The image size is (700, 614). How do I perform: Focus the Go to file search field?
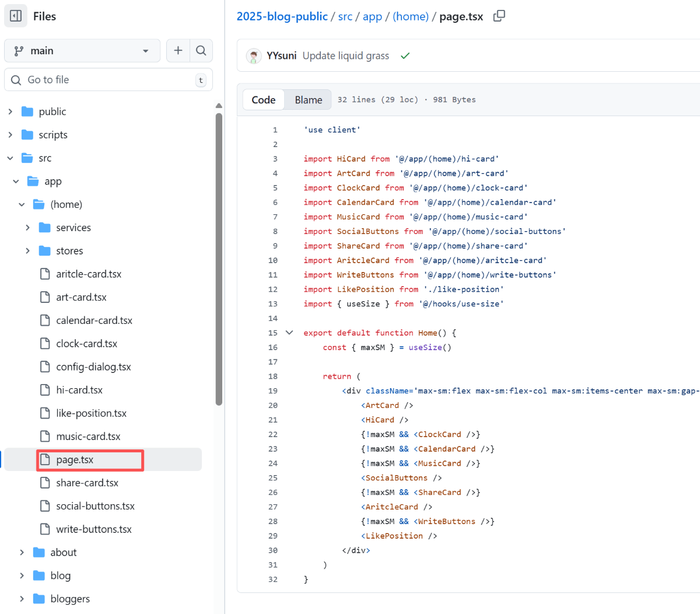[108, 80]
